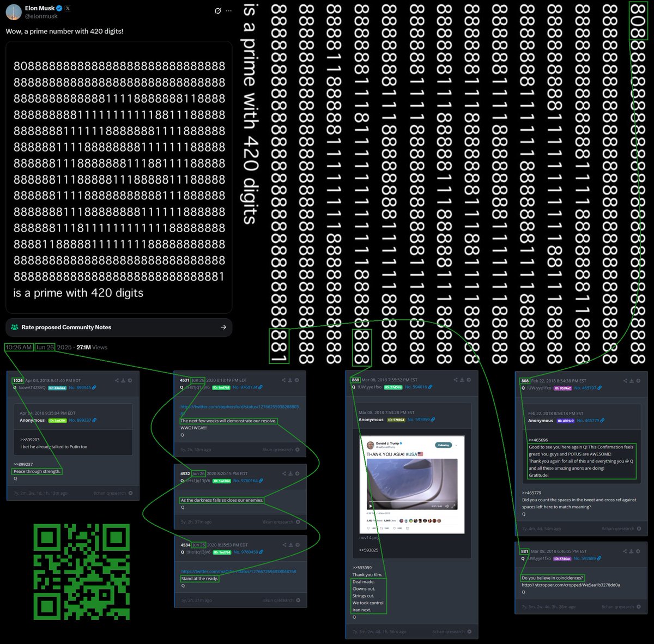This screenshot has width=654, height=644.
Task: Click the ID 33a3aa badge in post 1026
Action: [x=57, y=387]
